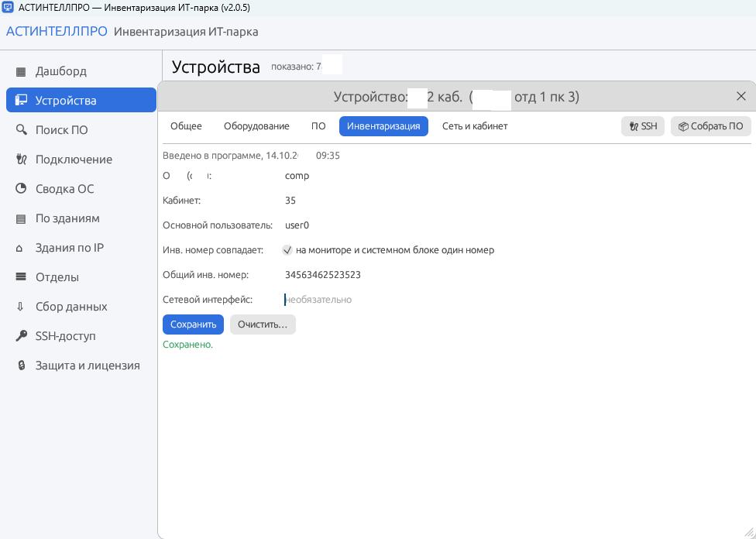Click the plug icon beside Подключение
756x539 pixels.
pos(21,160)
